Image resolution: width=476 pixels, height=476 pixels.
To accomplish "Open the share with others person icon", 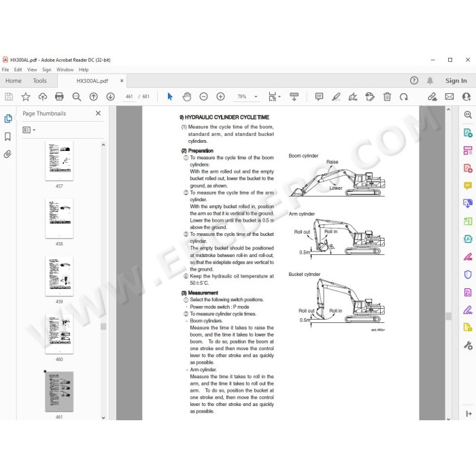I will [x=466, y=97].
